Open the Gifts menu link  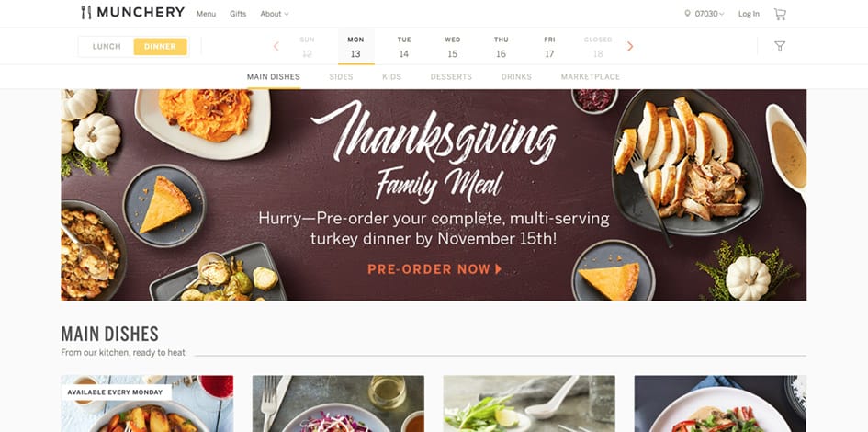tap(238, 14)
